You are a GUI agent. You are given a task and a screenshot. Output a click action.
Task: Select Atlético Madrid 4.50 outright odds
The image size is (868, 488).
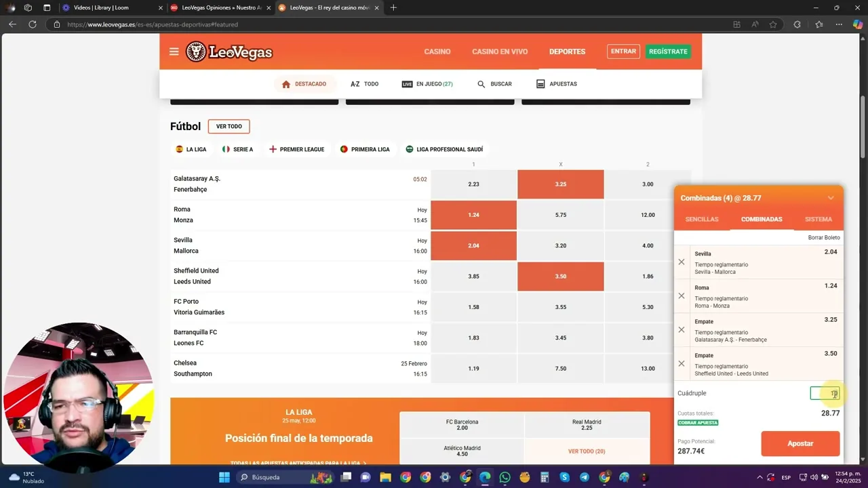(x=462, y=451)
